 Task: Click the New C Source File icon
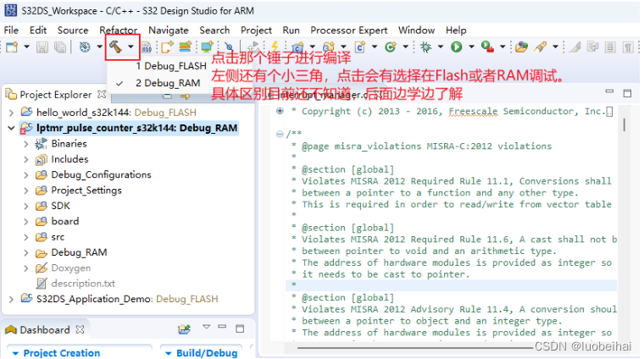coord(360,47)
